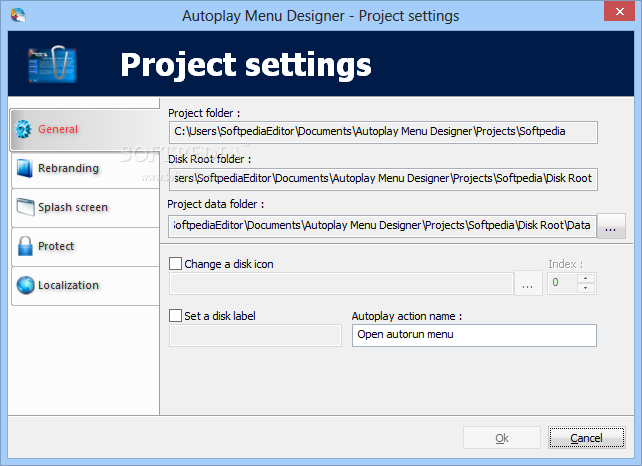The height and width of the screenshot is (466, 642).
Task: Decrease the Index value
Action: click(x=585, y=288)
